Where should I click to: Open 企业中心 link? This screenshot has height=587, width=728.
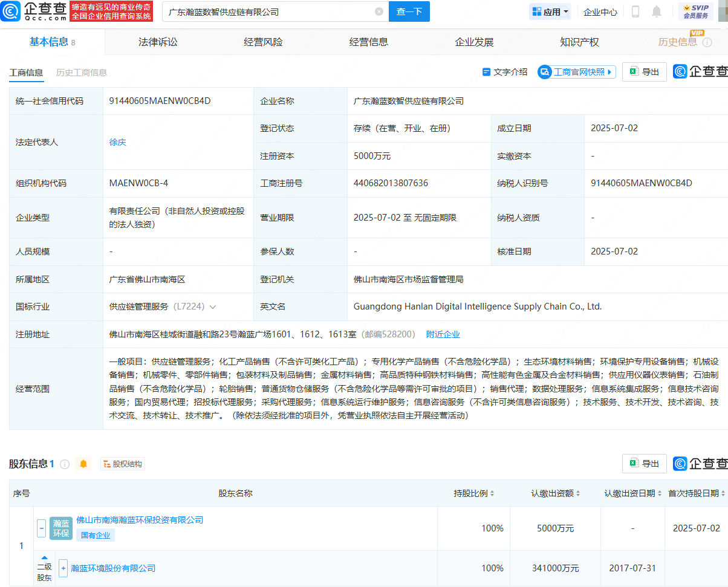tap(600, 11)
